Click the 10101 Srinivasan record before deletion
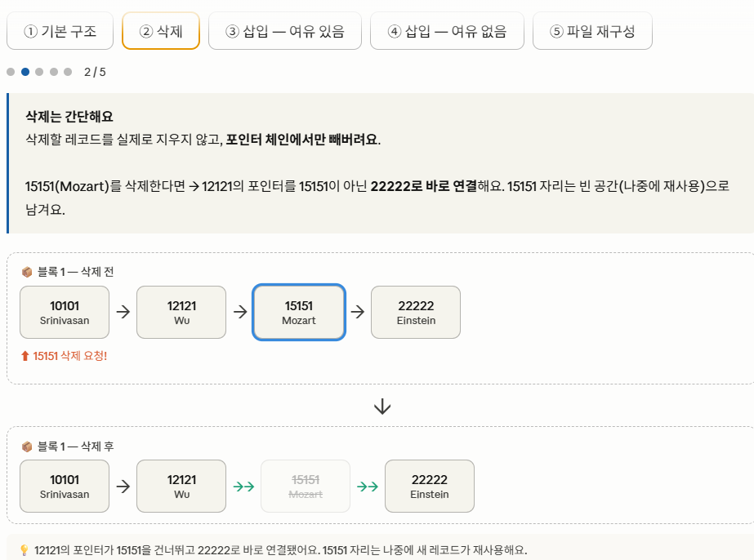754x560 pixels. click(x=65, y=313)
